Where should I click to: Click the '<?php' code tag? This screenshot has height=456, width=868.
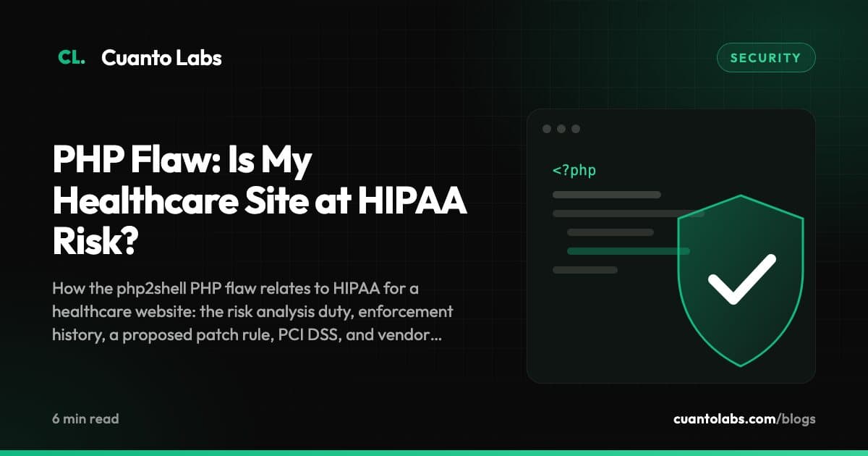[x=574, y=171]
